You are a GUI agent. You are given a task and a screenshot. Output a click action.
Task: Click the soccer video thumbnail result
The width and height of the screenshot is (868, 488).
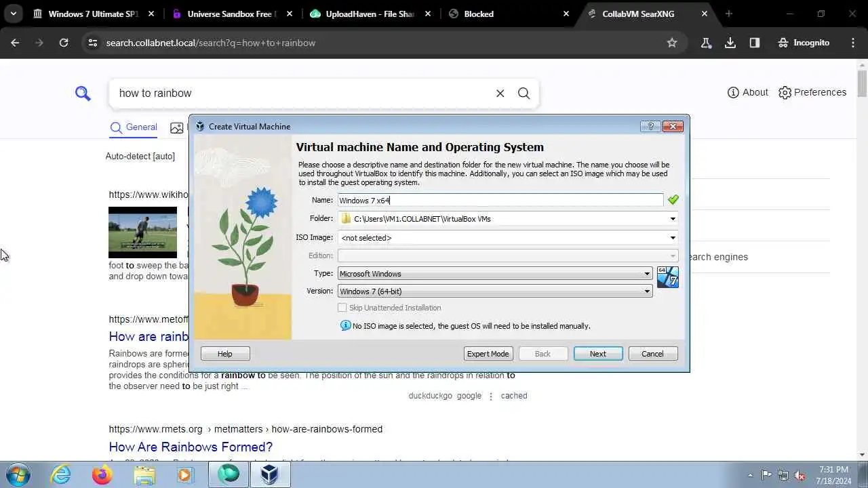(142, 232)
